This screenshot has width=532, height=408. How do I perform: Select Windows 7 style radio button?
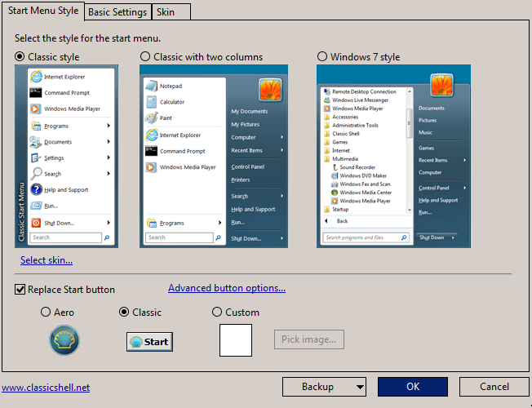[322, 56]
